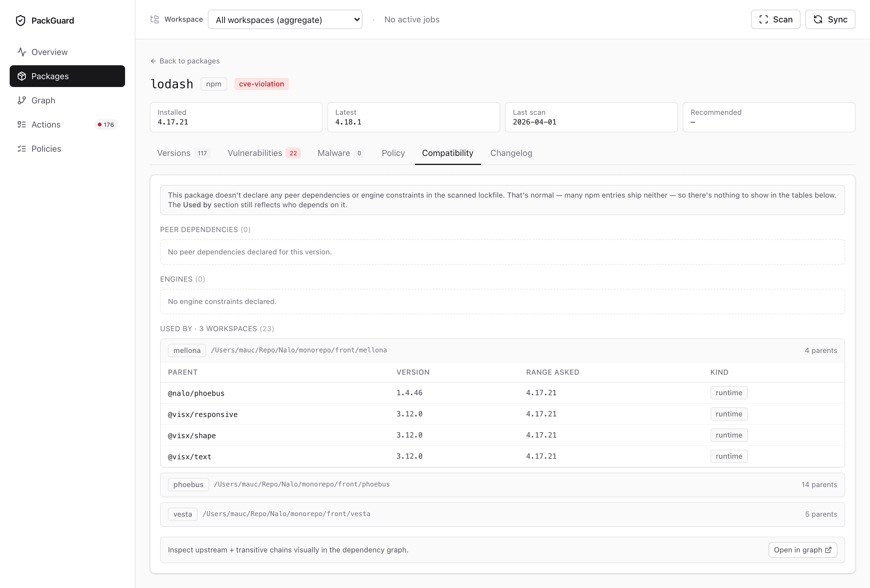Click version 1.4.46 of @nalo/phoebus
Screen dimensions: 870x588
[409, 393]
